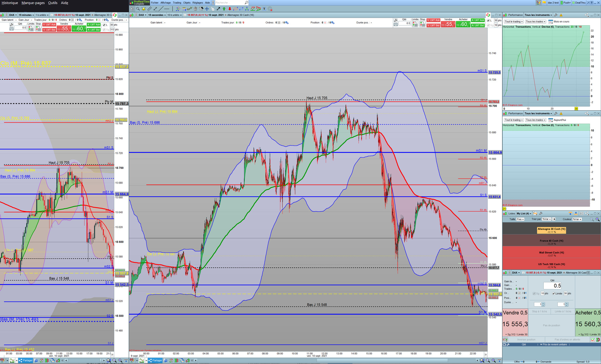
Task: Expand the 15 minutes timeframe dropdown
Action: (x=26, y=15)
